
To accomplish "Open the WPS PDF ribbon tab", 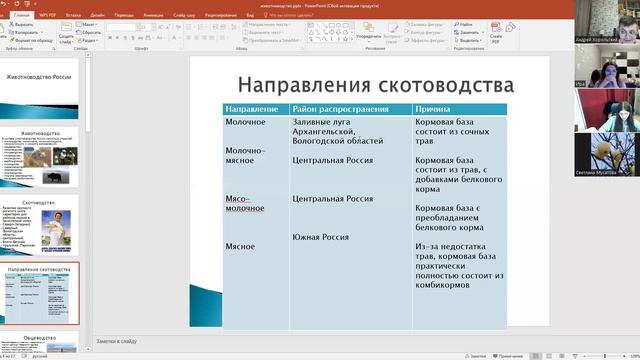I will pos(47,15).
